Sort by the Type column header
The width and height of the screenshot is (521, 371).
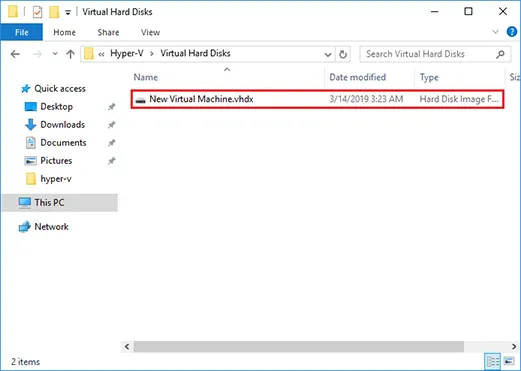[429, 77]
